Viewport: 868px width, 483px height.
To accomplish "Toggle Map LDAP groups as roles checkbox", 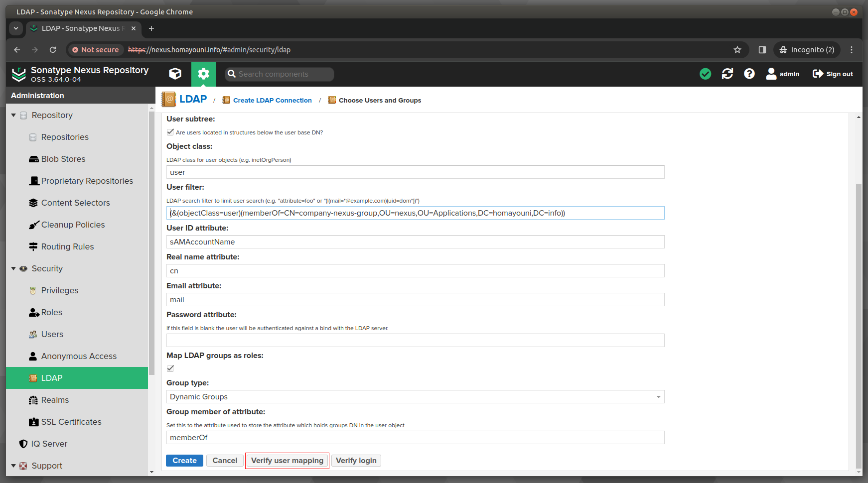I will [170, 368].
